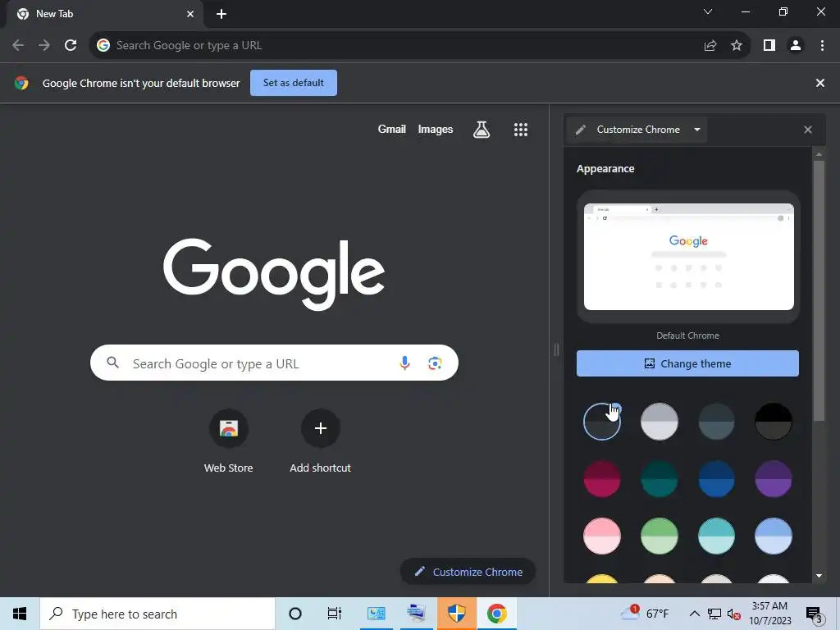
Task: Pick the light blue color swatch
Action: coord(773,536)
